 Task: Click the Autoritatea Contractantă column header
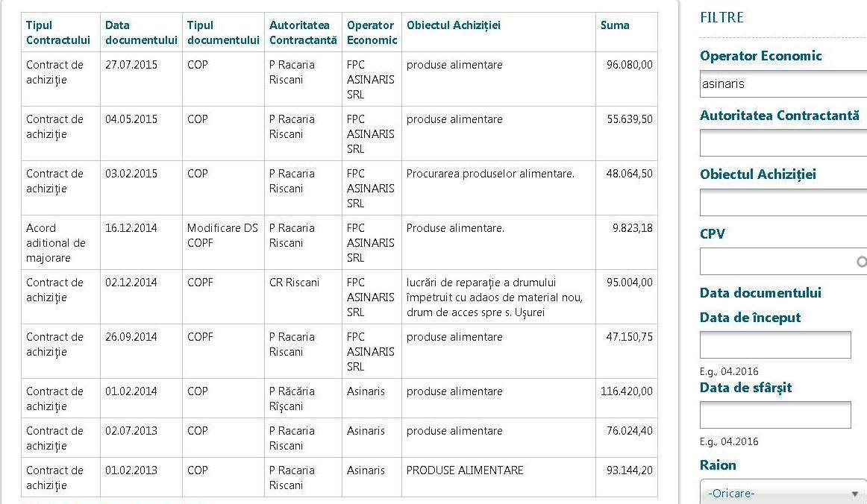303,32
